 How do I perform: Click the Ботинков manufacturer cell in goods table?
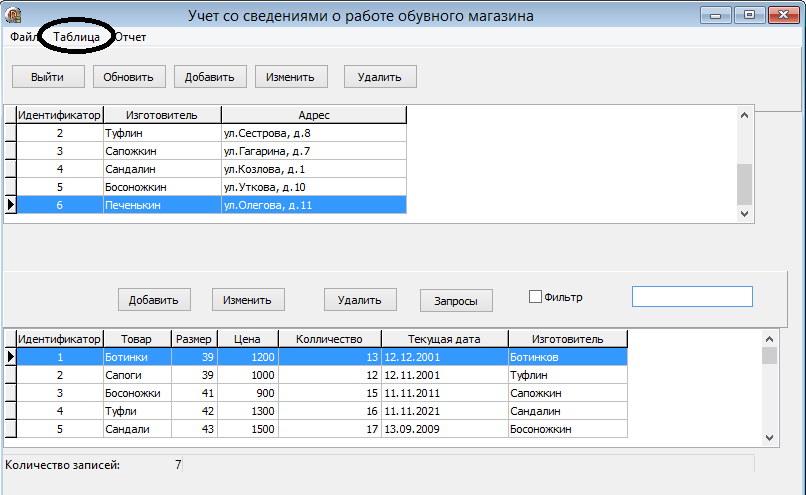pyautogui.click(x=568, y=357)
